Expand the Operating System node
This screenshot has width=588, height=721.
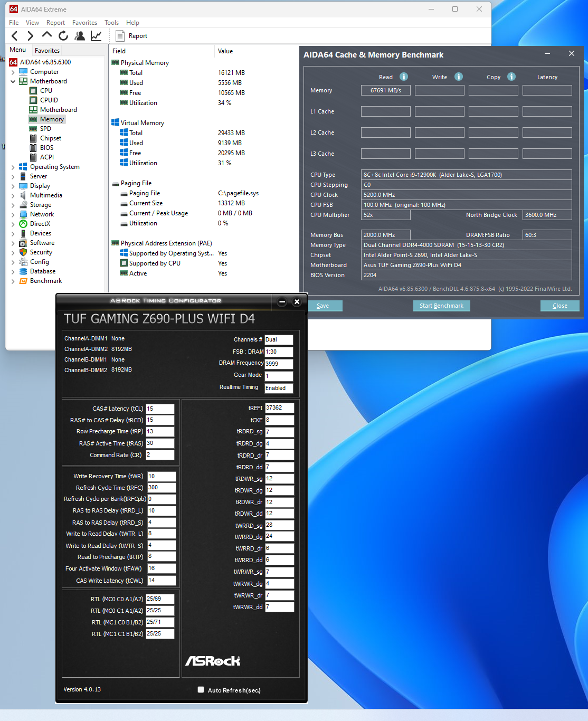13,167
